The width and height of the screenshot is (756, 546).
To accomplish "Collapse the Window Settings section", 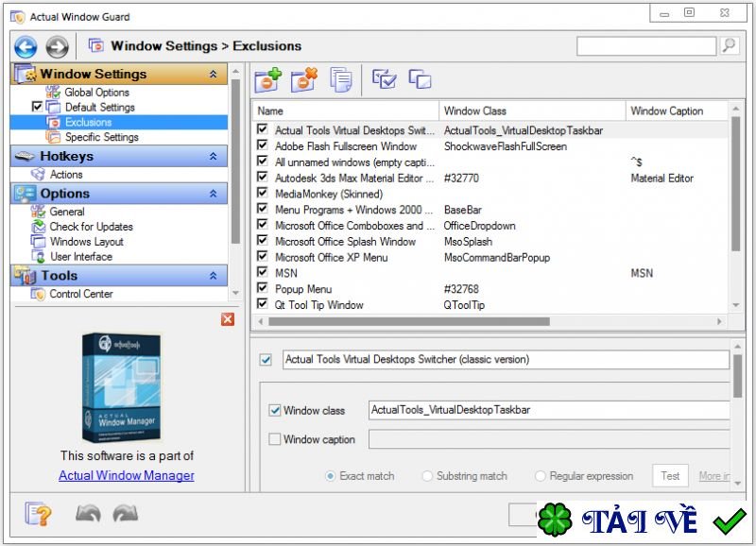I will tap(214, 74).
